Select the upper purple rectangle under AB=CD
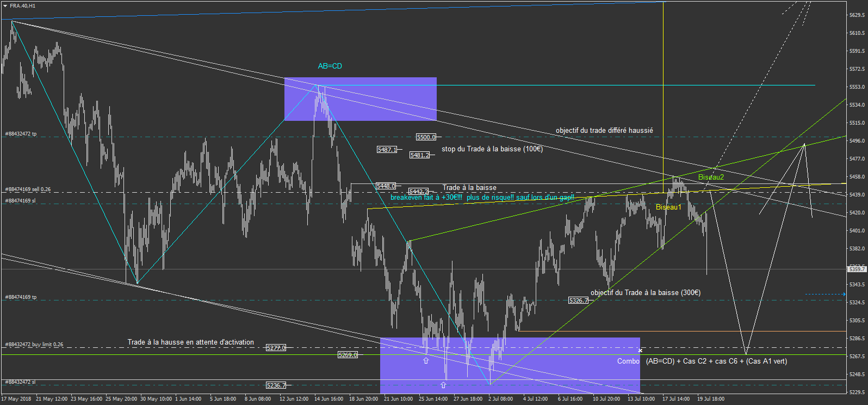 click(x=361, y=99)
